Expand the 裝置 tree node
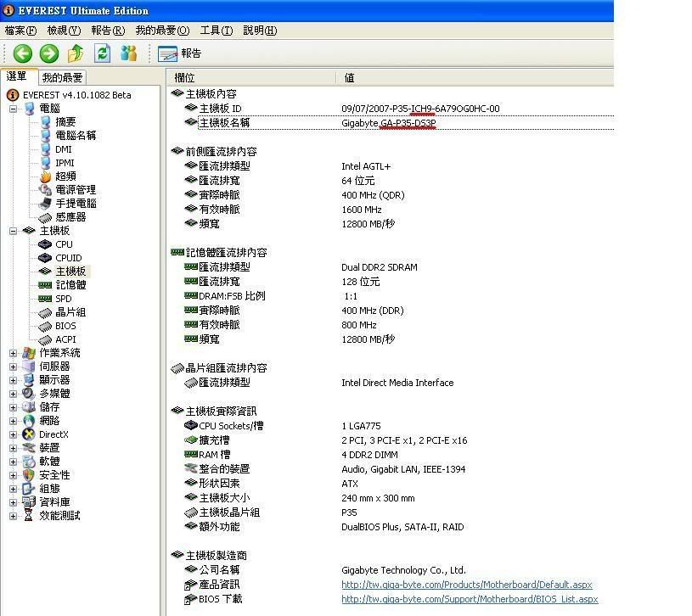Screen dimensions: 692x616 14,449
